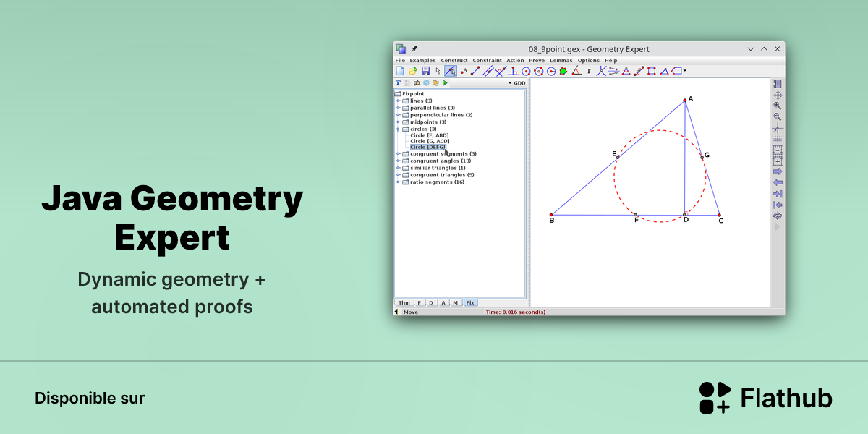The width and height of the screenshot is (868, 434).
Task: Click the sparser grid minus icon
Action: 778,150
